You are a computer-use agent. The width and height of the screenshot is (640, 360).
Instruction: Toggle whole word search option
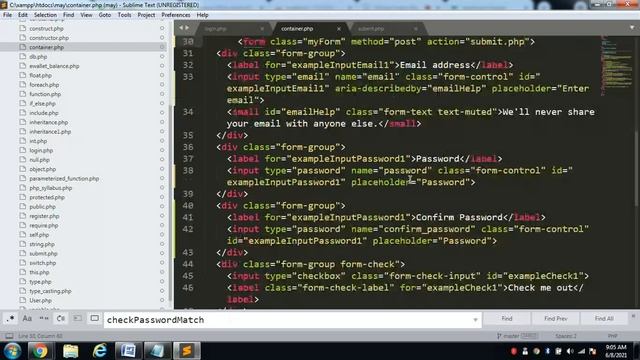(44, 319)
